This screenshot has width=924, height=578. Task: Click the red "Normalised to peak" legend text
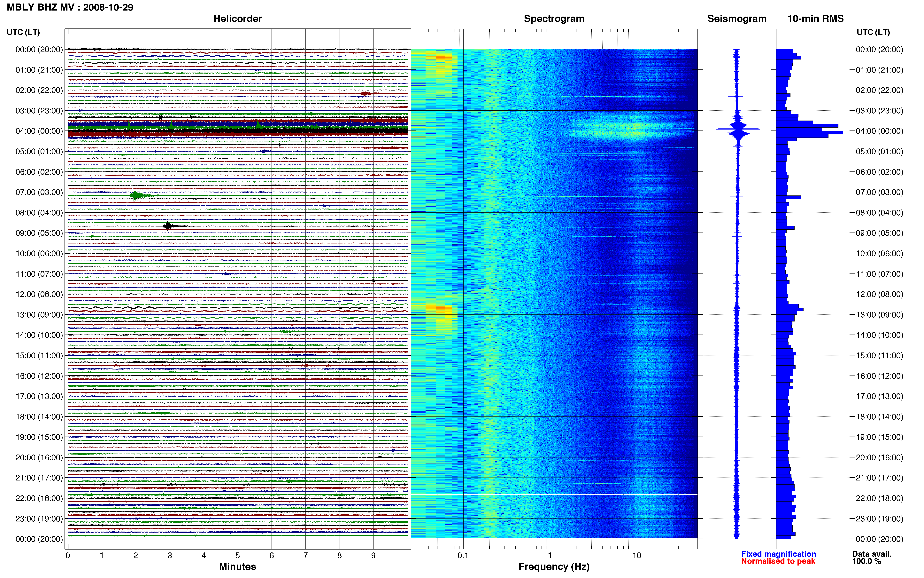pyautogui.click(x=778, y=561)
